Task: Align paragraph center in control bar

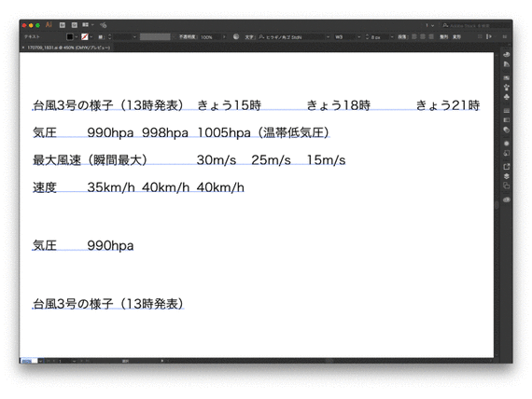Action: 423,36
